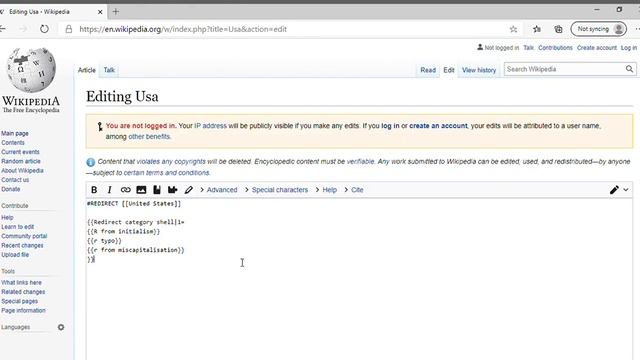Apply italic formatting in editor toolbar
Screen dimensions: 640x360
[x=109, y=190]
